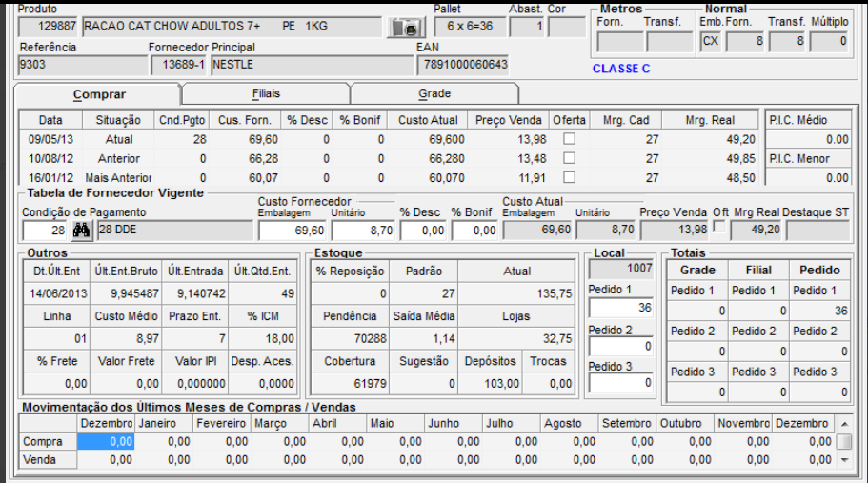Toggle Oferta checkbox in 10/08/12 row
This screenshot has width=868, height=483.
[x=569, y=158]
